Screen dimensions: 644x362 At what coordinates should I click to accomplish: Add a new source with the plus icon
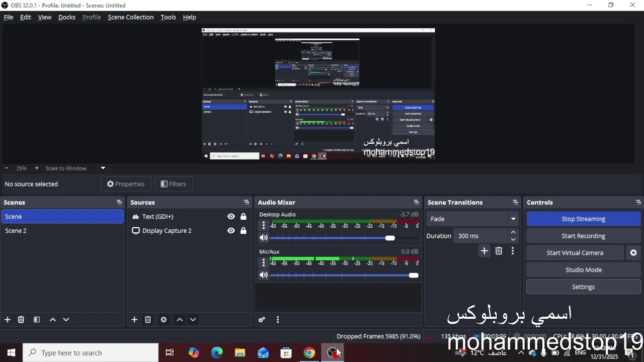(x=134, y=320)
